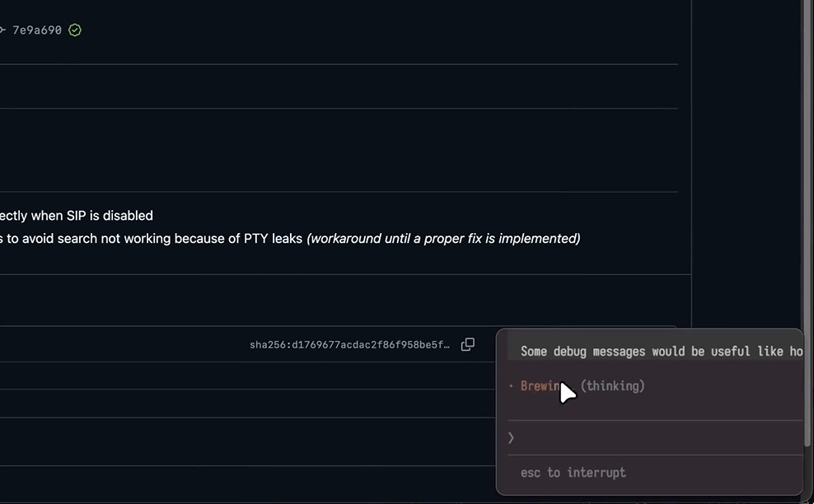
Task: Click the commit icon before 7e9a690
Action: point(2,30)
